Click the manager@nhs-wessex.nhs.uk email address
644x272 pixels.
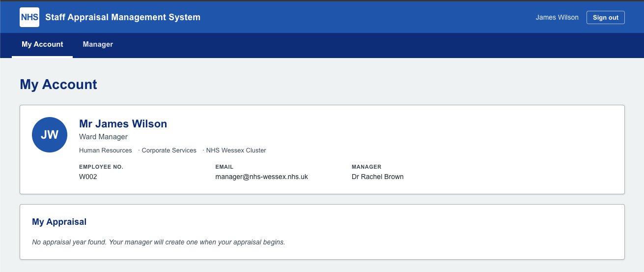click(x=261, y=177)
